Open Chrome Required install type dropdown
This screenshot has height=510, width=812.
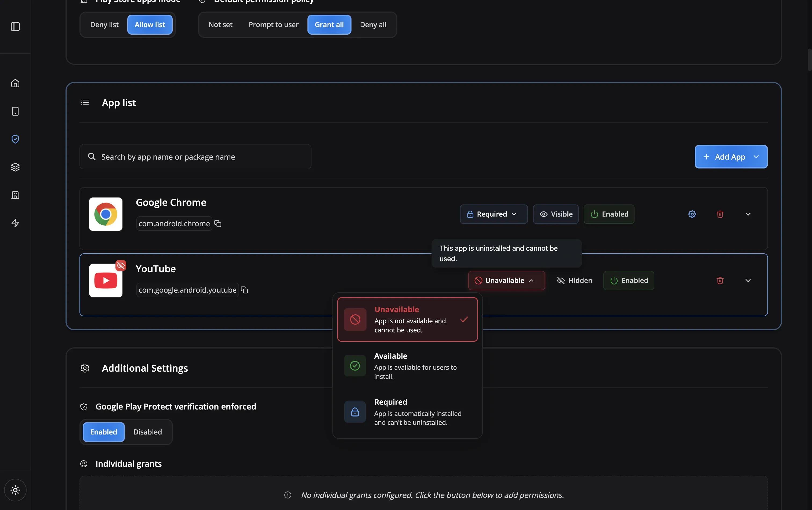click(x=494, y=214)
